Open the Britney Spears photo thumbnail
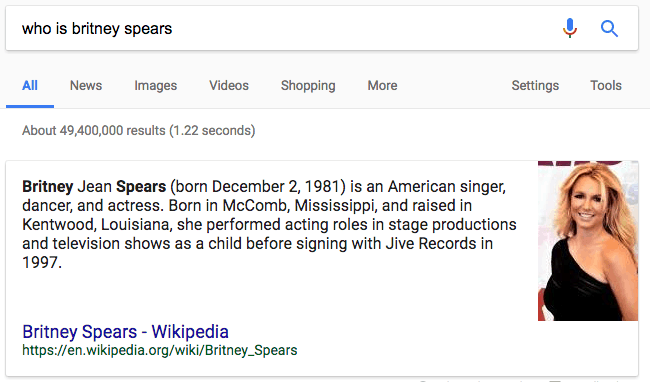The height and width of the screenshot is (382, 650). [x=588, y=241]
